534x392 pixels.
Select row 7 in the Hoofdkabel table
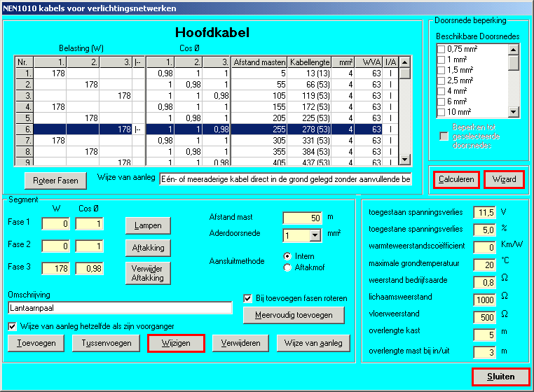coord(206,141)
